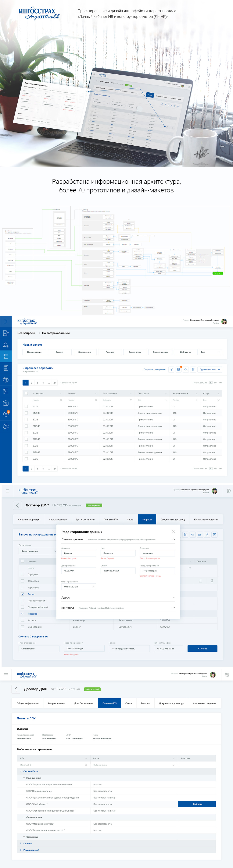Viewport: 233px width, 868px height.
Task: Tick the checkbox next to Железногорский
Action: click(23, 600)
